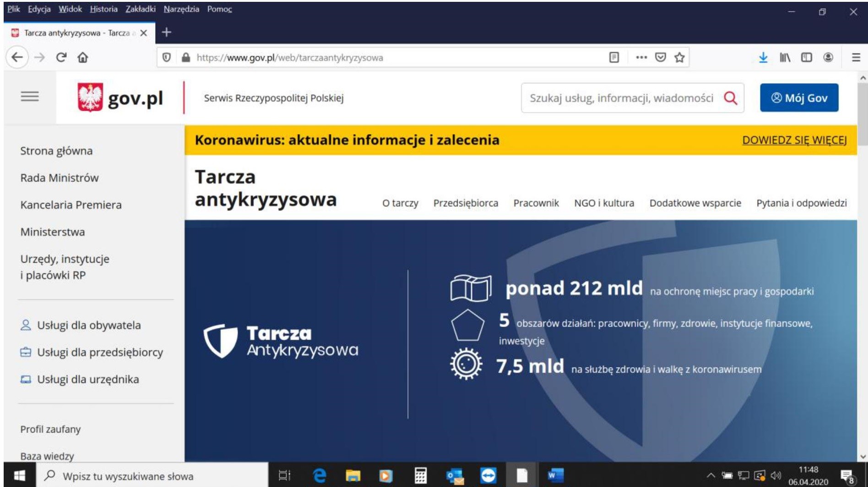This screenshot has height=487, width=868.
Task: Go to the Firefox home page icon
Action: 83,57
